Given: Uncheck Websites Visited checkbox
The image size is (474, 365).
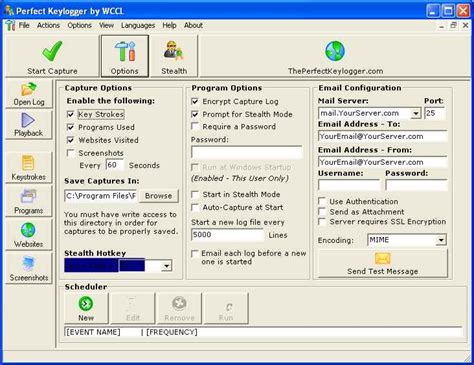Looking at the screenshot, I should [70, 140].
